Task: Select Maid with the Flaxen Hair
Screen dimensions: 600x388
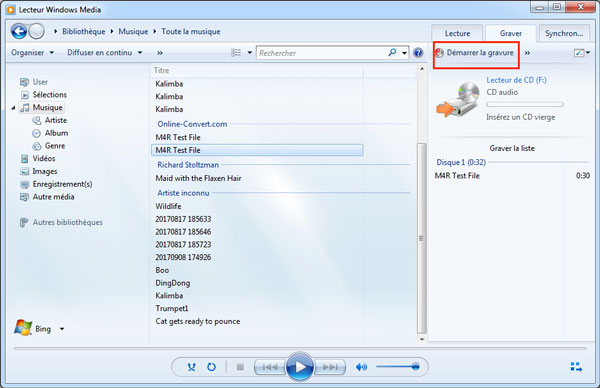Action: 198,178
